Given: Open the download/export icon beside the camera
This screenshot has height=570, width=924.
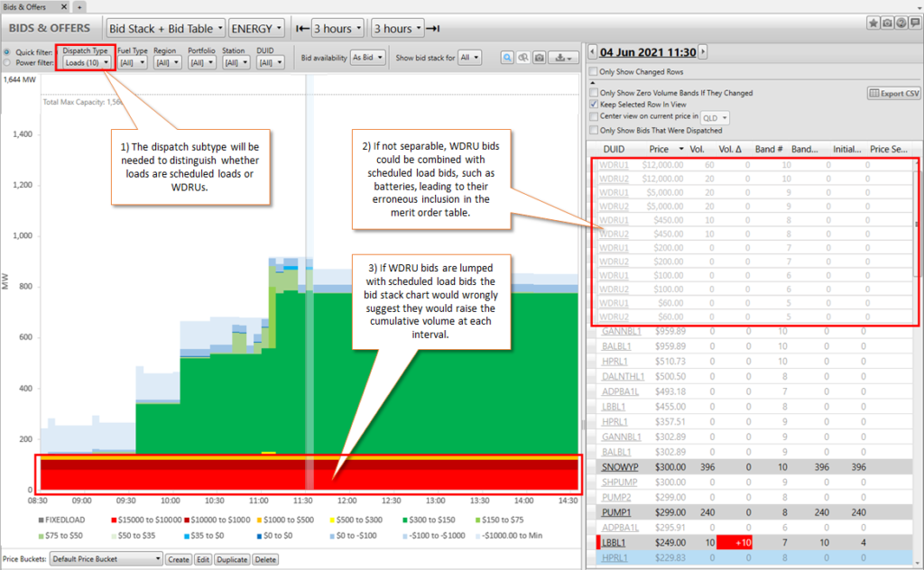Looking at the screenshot, I should (561, 57).
